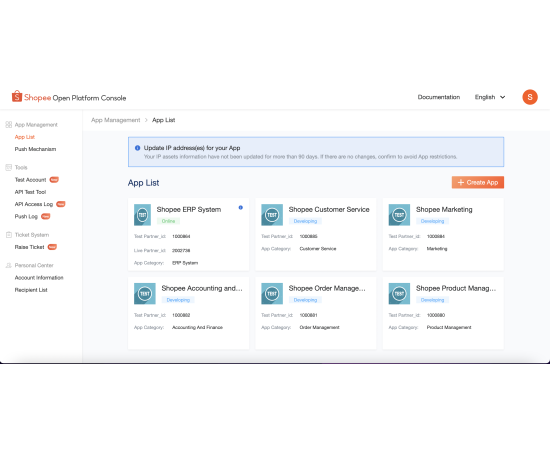Click App Management sidebar section header
This screenshot has width=550, height=450.
(36, 125)
